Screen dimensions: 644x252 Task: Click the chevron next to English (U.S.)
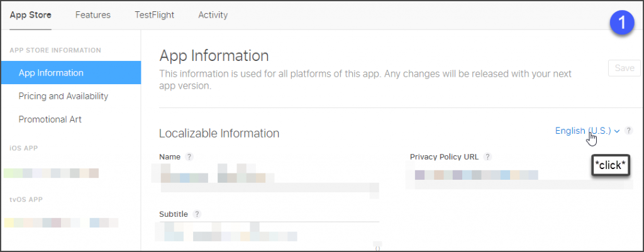coord(616,131)
